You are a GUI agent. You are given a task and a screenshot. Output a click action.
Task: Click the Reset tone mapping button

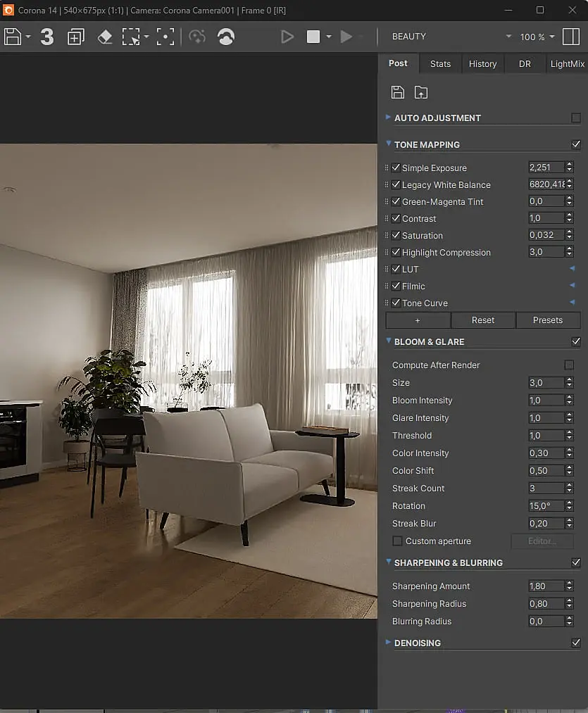point(483,320)
